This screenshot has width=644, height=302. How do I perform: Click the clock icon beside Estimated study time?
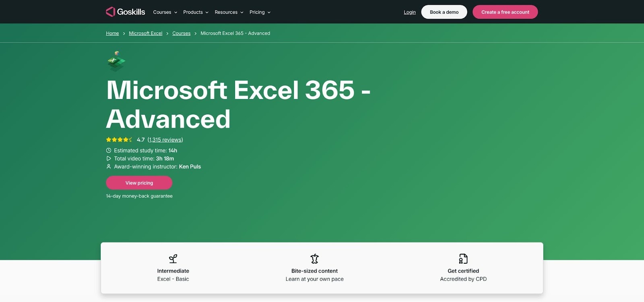pyautogui.click(x=109, y=151)
